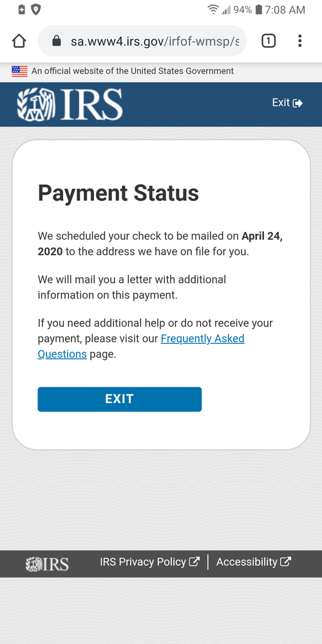Click the Exit arrow icon in the header
The width and height of the screenshot is (322, 644).
click(298, 103)
